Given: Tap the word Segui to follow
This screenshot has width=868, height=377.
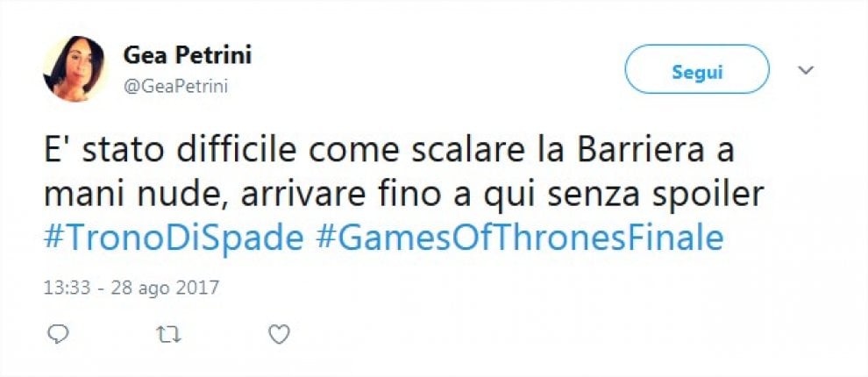Looking at the screenshot, I should 697,72.
